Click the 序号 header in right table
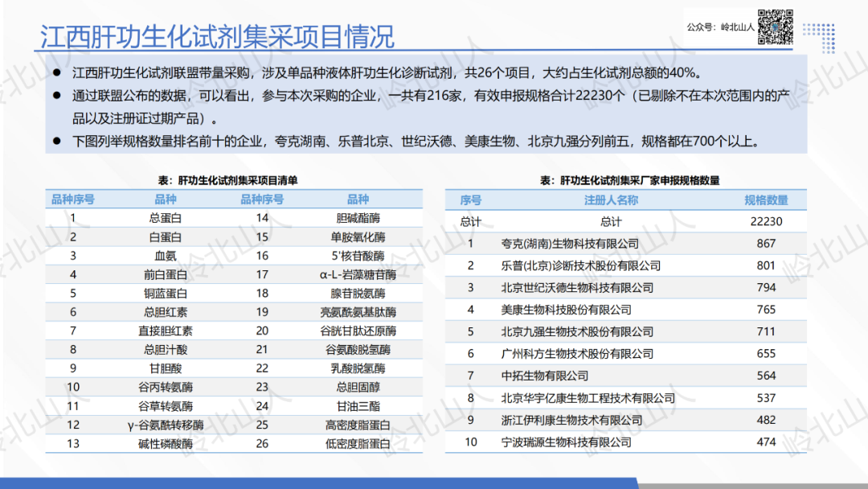The width and height of the screenshot is (868, 489). pyautogui.click(x=471, y=199)
